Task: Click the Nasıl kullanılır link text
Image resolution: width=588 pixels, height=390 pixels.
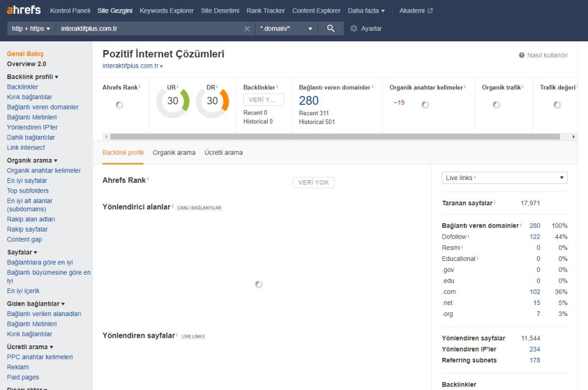Action: coord(547,55)
